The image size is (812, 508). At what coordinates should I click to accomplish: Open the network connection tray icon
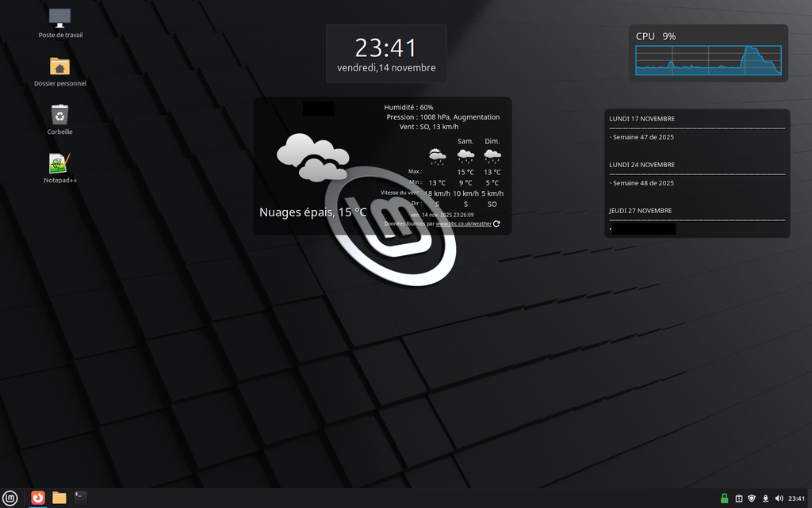click(765, 498)
